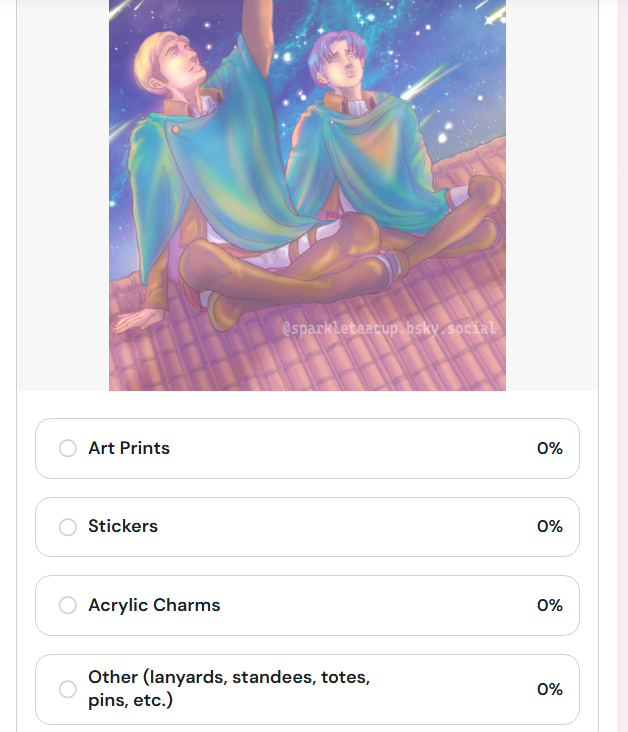Click the "Art Prints" option label
628x732 pixels.
point(129,448)
